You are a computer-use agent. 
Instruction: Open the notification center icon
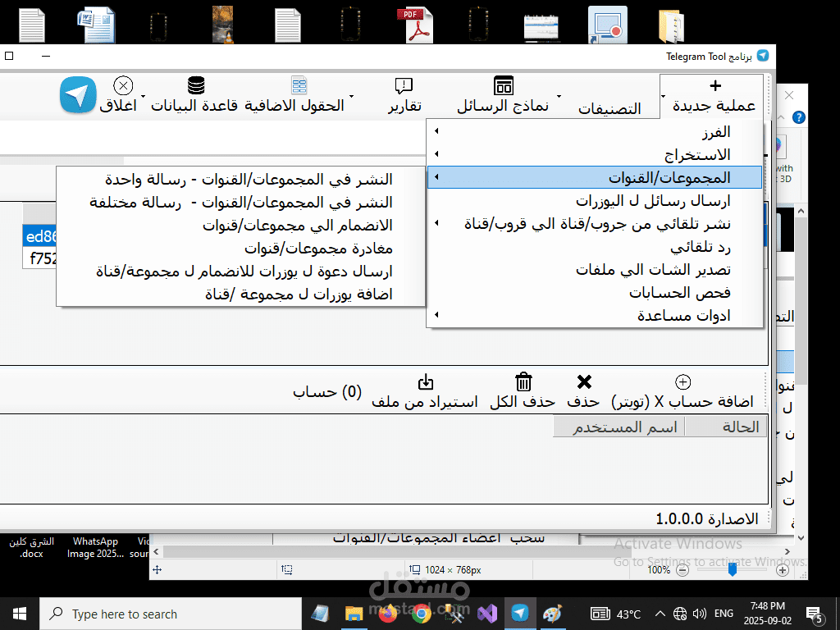tap(815, 614)
